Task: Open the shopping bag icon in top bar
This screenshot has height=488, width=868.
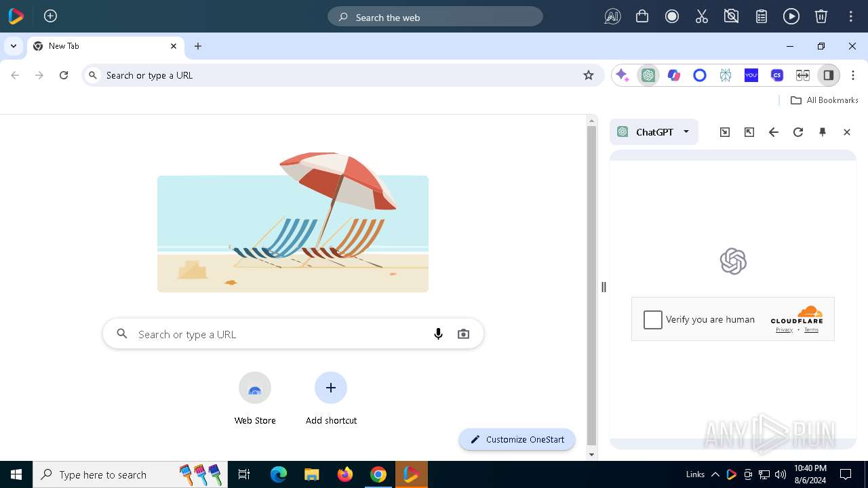Action: [x=642, y=16]
